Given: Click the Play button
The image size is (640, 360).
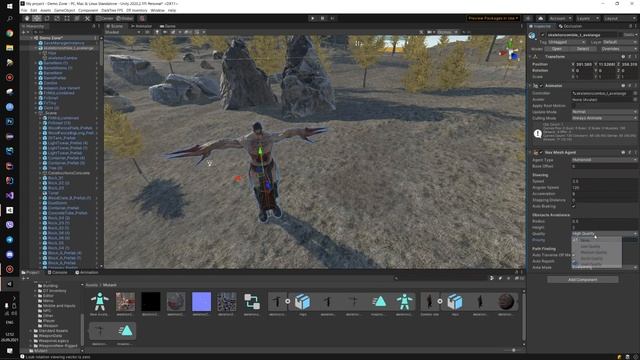Looking at the screenshot, I should (313, 18).
